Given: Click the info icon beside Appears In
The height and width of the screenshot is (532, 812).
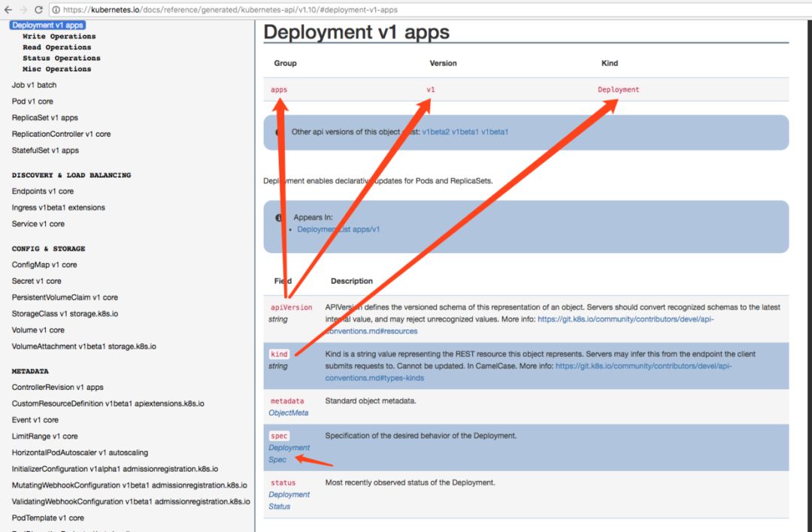Looking at the screenshot, I should point(279,218).
